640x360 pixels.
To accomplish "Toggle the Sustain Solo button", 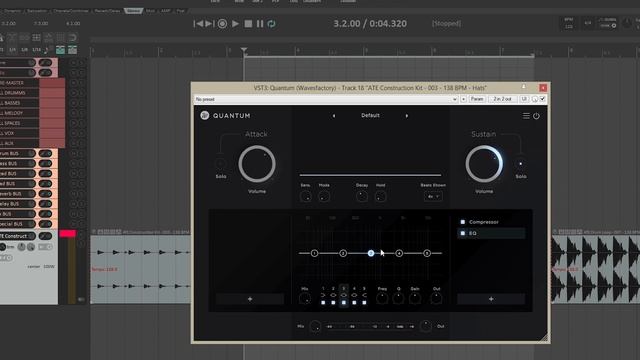I will [520, 164].
